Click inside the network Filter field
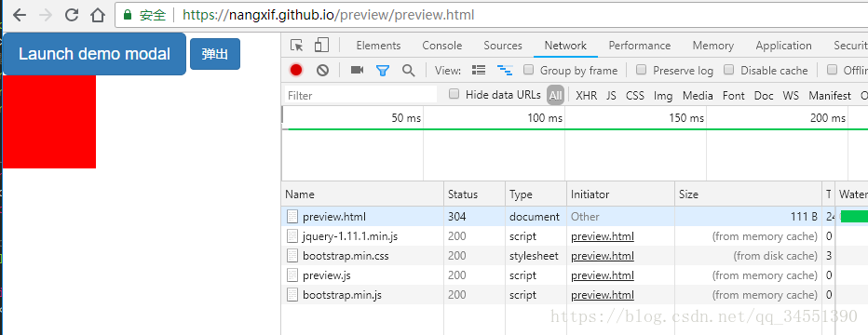 point(360,95)
